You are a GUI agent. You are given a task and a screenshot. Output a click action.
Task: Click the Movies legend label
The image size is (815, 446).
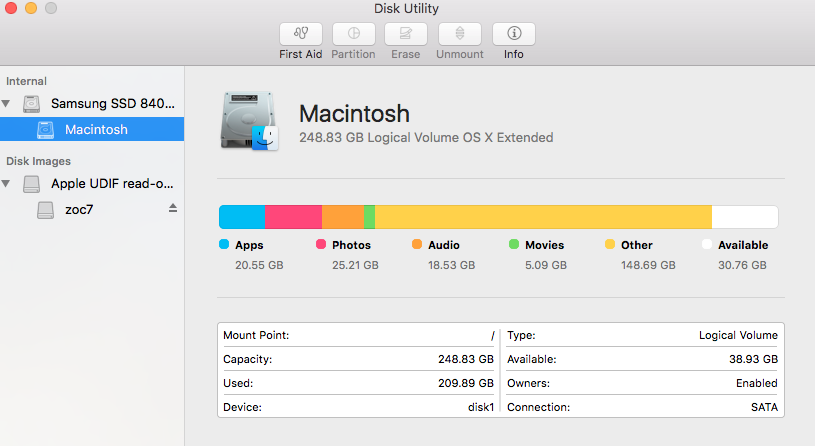click(x=544, y=245)
